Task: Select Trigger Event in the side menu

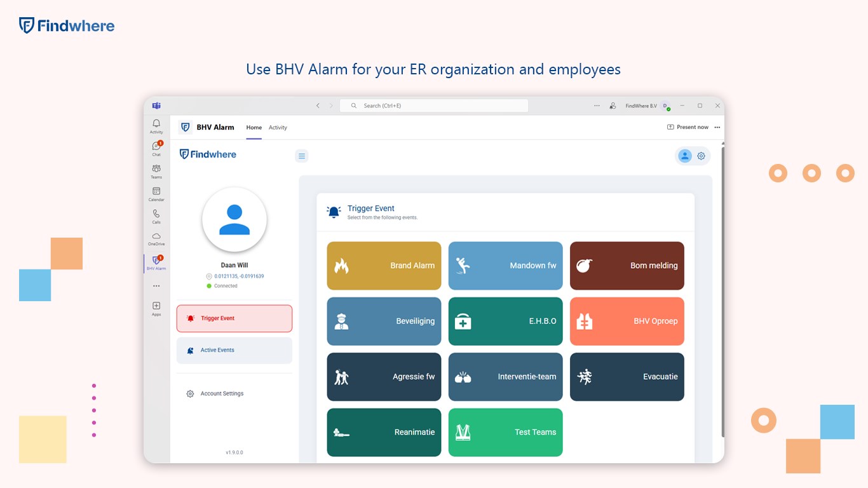Action: [234, 318]
